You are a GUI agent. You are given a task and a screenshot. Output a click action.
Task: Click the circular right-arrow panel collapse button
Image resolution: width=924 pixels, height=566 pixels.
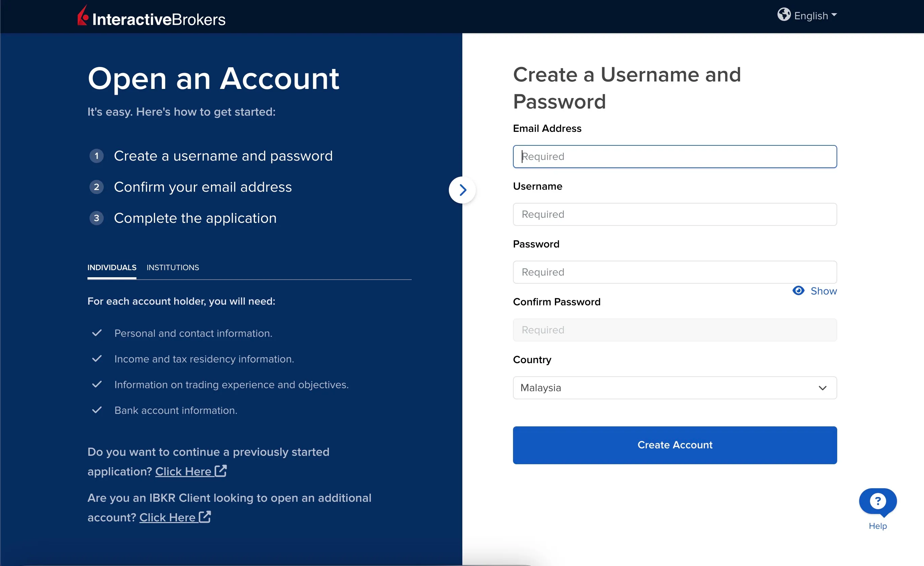point(462,190)
